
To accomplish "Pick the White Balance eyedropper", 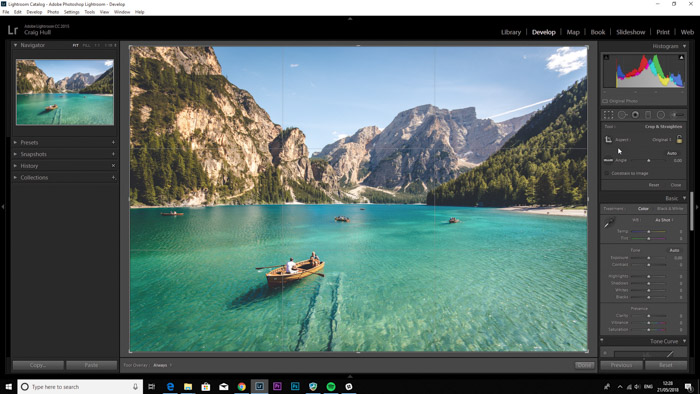I will point(609,223).
